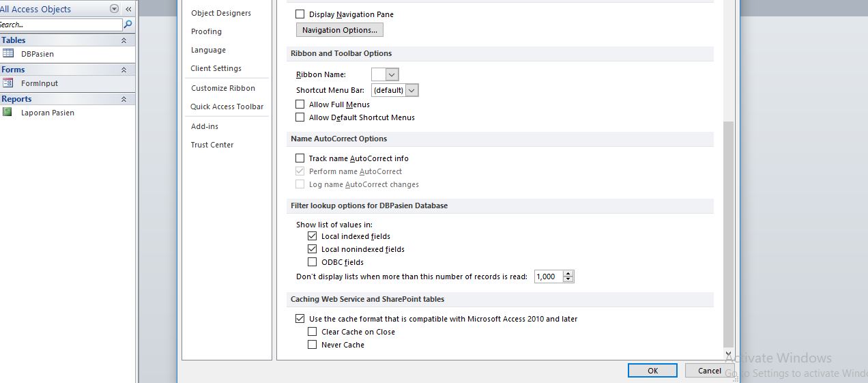This screenshot has height=383, width=868.
Task: Click the options dialog vertical scrollbar thumb
Action: (729, 233)
